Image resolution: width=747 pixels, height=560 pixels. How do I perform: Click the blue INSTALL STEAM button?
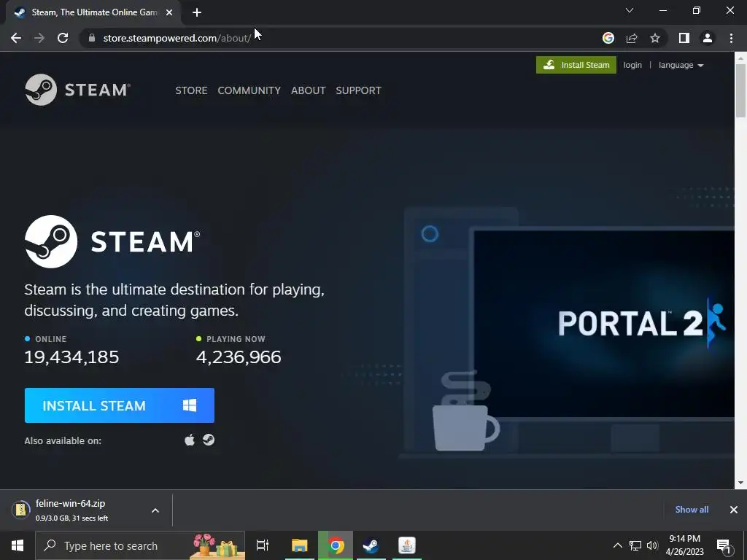click(x=119, y=405)
